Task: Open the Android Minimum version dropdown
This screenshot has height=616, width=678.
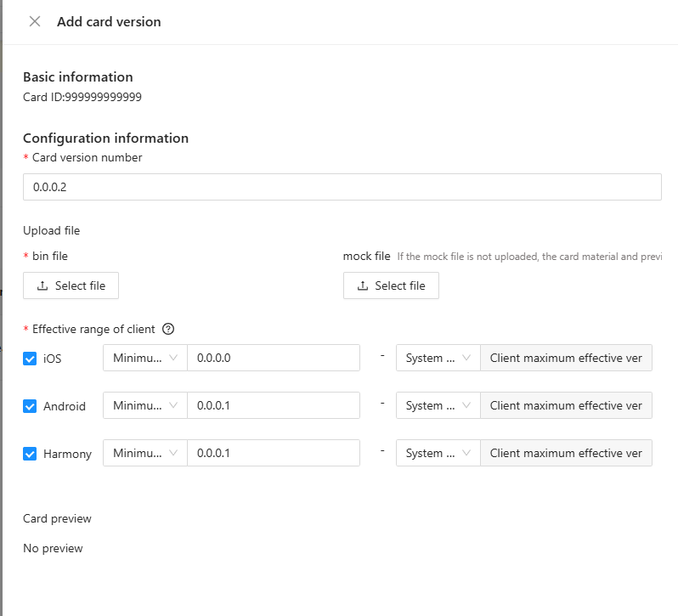Action: coord(145,405)
